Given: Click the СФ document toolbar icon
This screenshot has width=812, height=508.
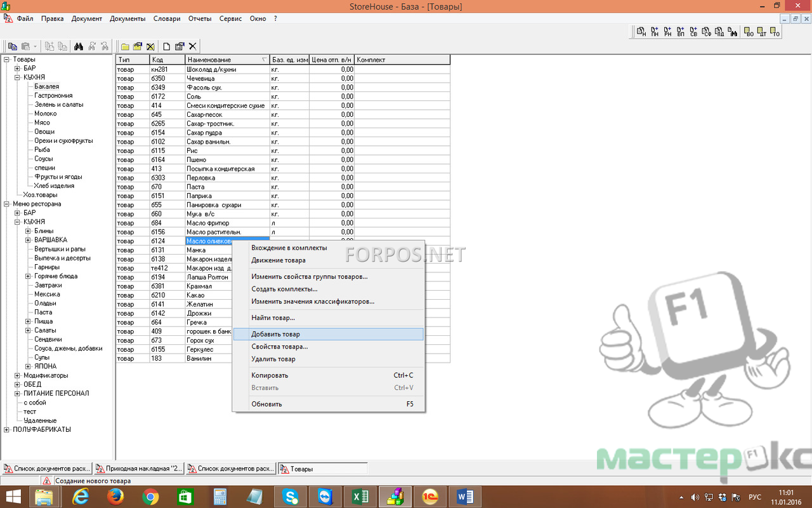Looking at the screenshot, I should 707,31.
